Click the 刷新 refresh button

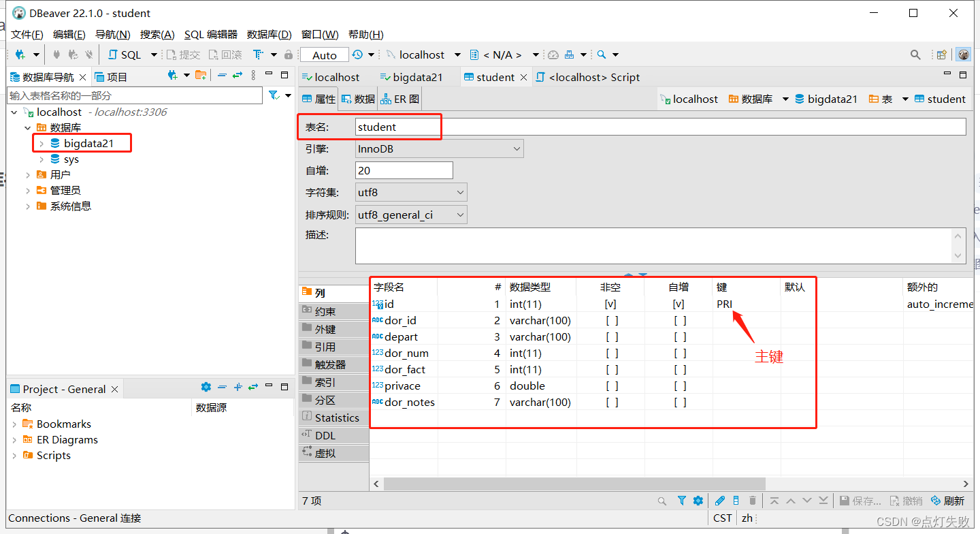coord(948,501)
